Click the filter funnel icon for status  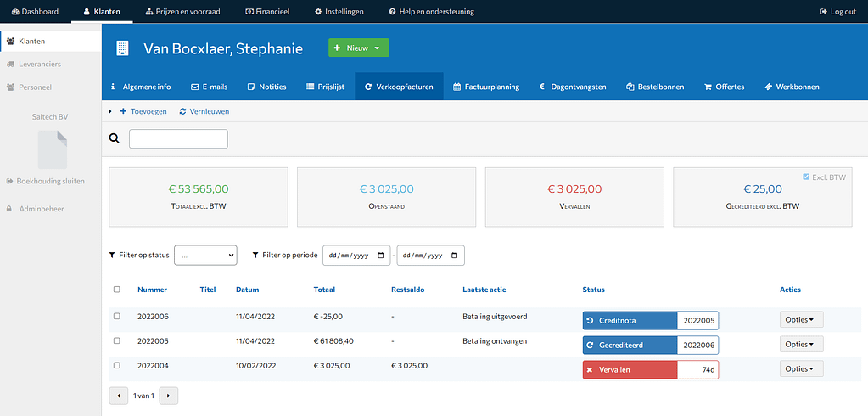pyautogui.click(x=113, y=256)
